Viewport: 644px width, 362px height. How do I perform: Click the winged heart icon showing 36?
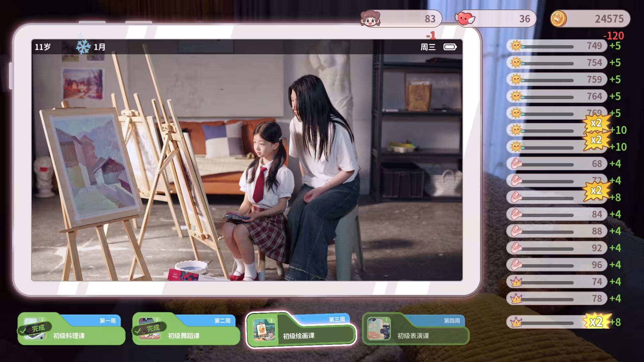[465, 18]
